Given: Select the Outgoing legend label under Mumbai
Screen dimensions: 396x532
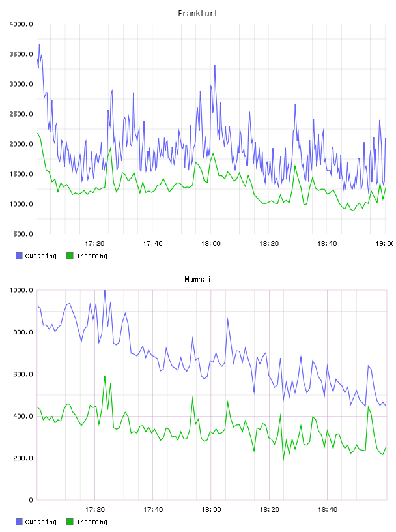Looking at the screenshot, I should click(x=40, y=522).
